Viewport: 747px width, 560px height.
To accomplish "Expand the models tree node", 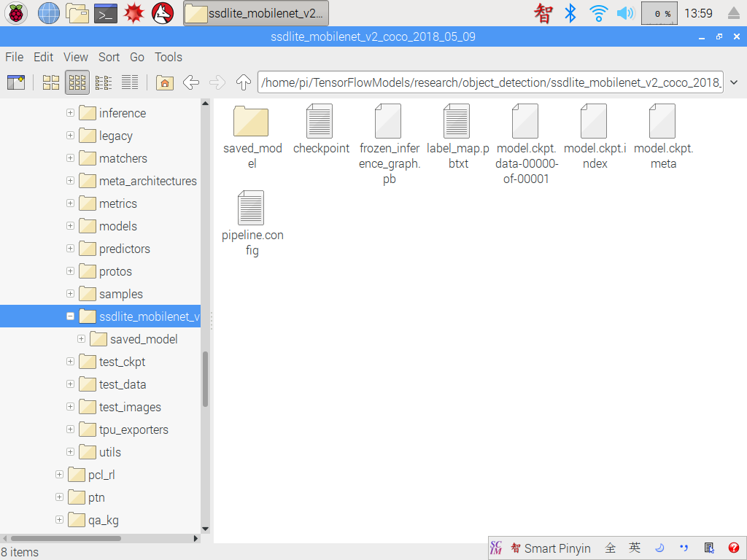I will [x=70, y=226].
